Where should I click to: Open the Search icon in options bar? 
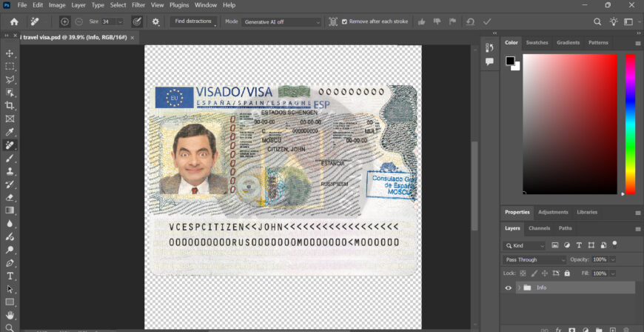[x=597, y=21]
